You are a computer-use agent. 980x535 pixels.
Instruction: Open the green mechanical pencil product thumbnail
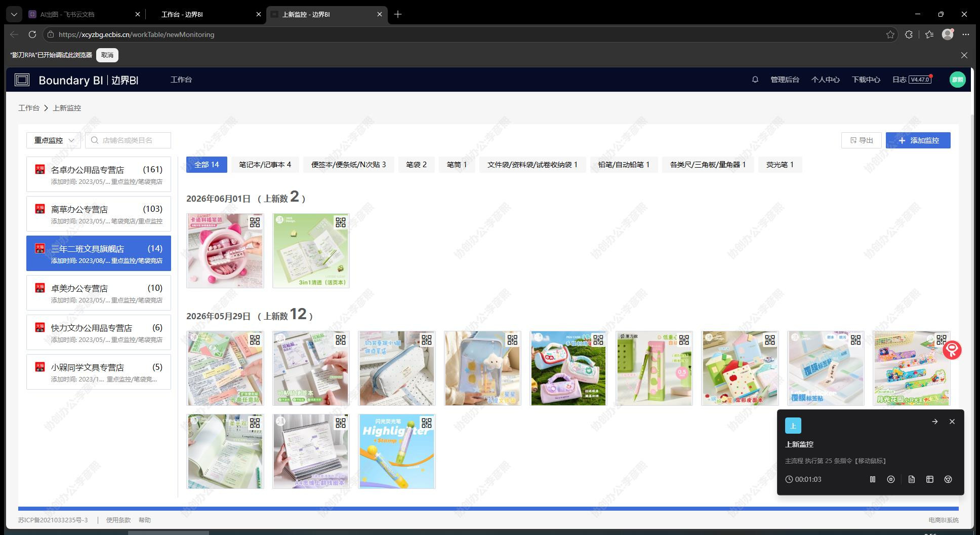(655, 368)
